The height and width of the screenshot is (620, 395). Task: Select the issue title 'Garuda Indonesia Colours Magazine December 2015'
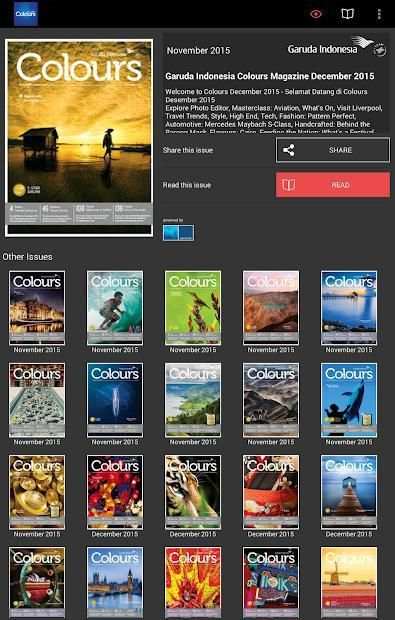[x=270, y=76]
